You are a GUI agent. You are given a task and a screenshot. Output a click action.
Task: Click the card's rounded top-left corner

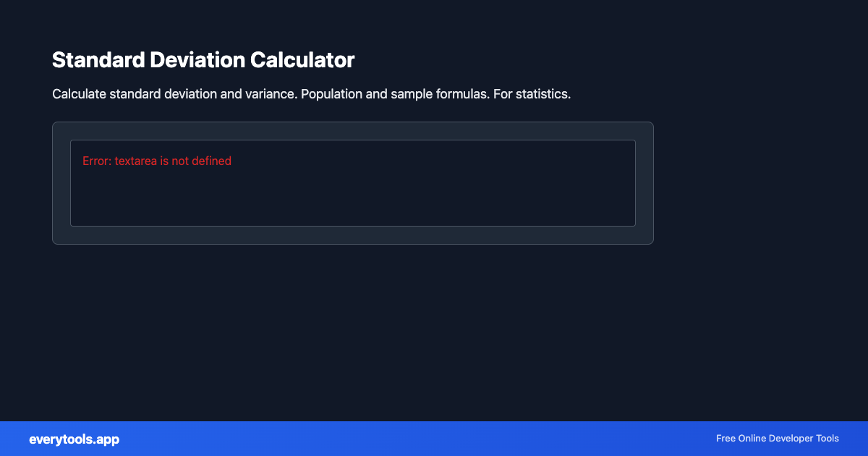coord(56,126)
